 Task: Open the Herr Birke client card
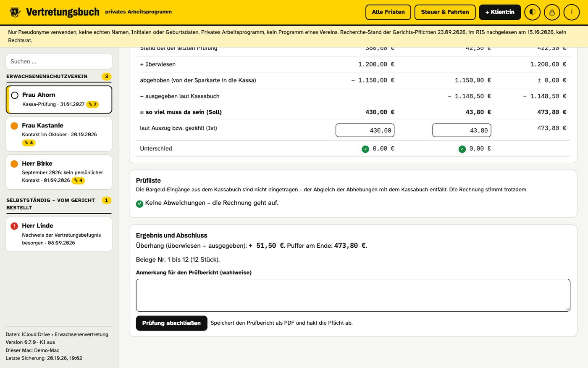pos(59,172)
